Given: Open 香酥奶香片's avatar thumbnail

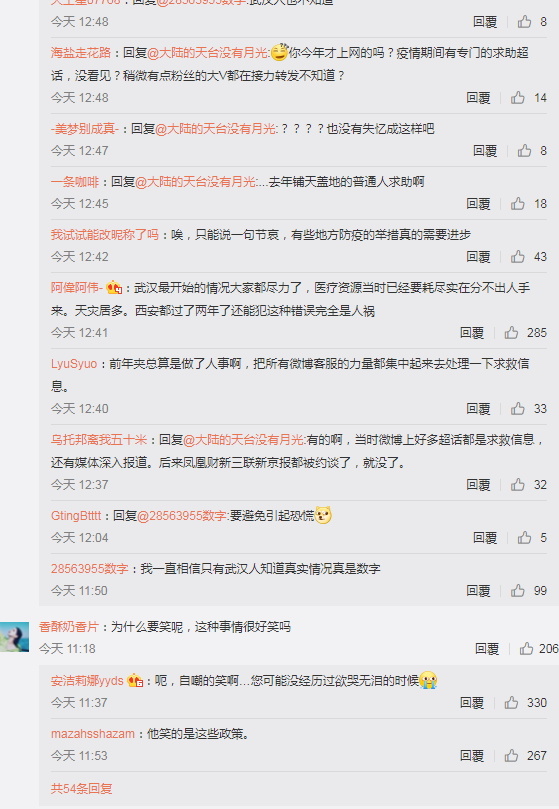Looking at the screenshot, I should (x=14, y=637).
